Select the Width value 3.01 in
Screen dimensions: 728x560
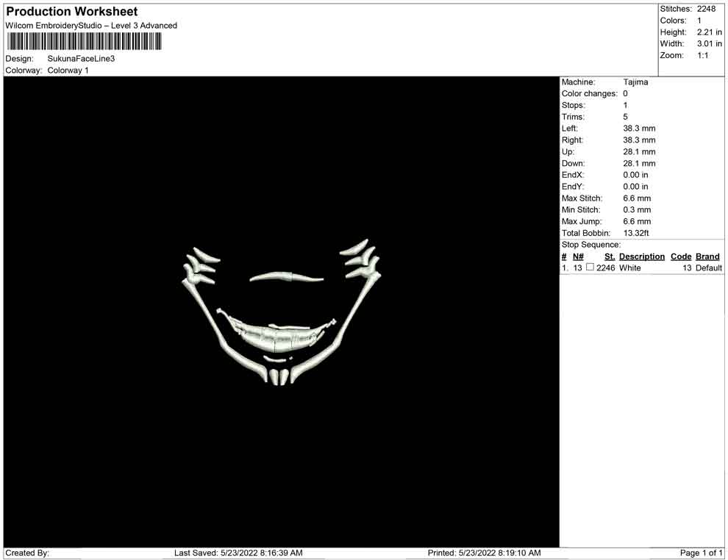(x=710, y=43)
